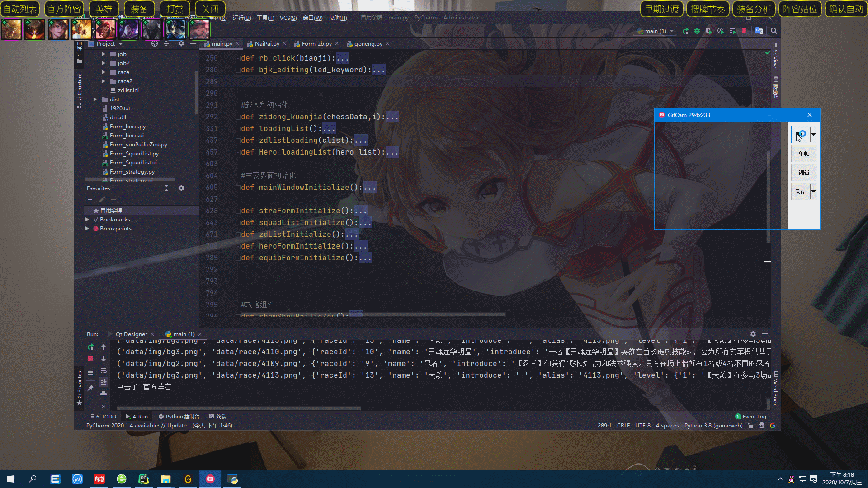Viewport: 868px width, 488px height.
Task: Toggle scroll to end in Run console
Action: click(x=104, y=382)
